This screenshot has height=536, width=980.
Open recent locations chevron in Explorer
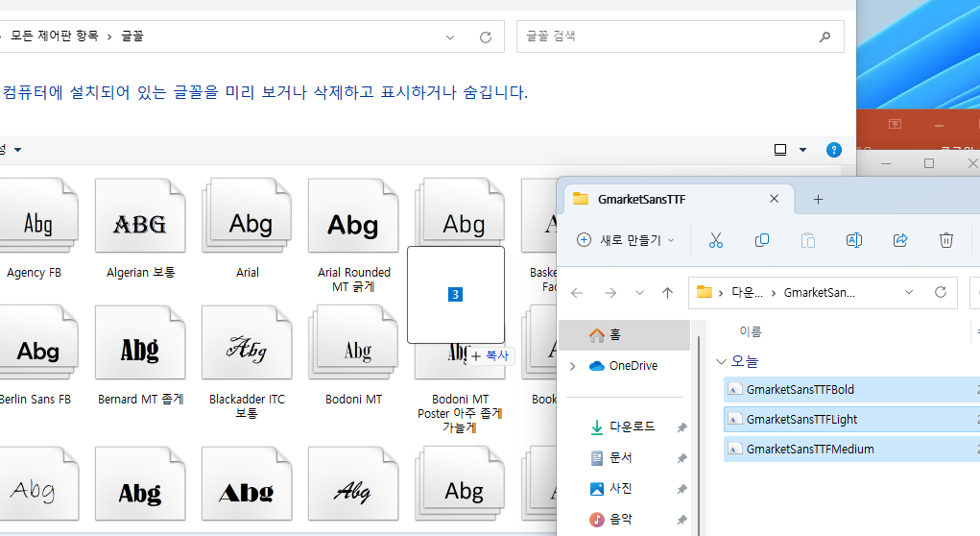click(639, 293)
